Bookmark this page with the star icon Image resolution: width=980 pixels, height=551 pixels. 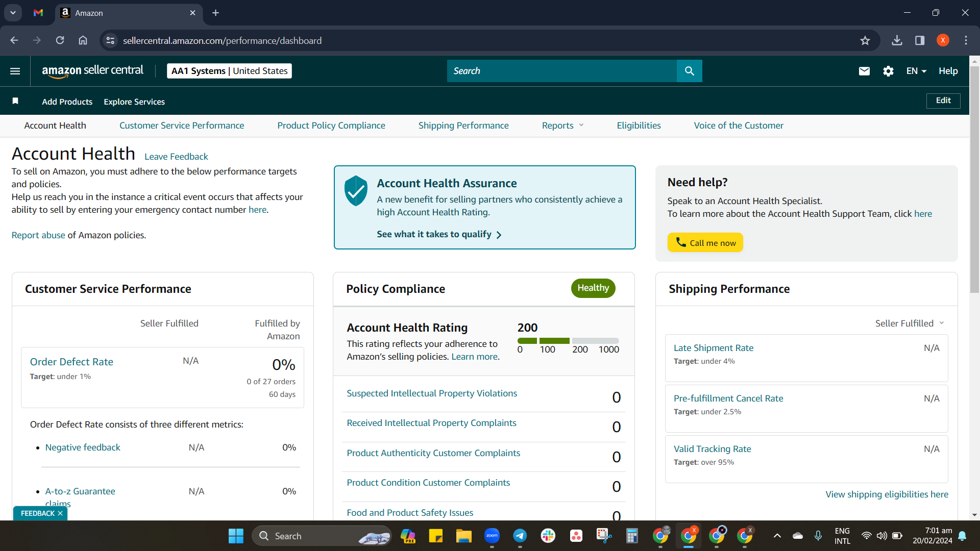(865, 40)
